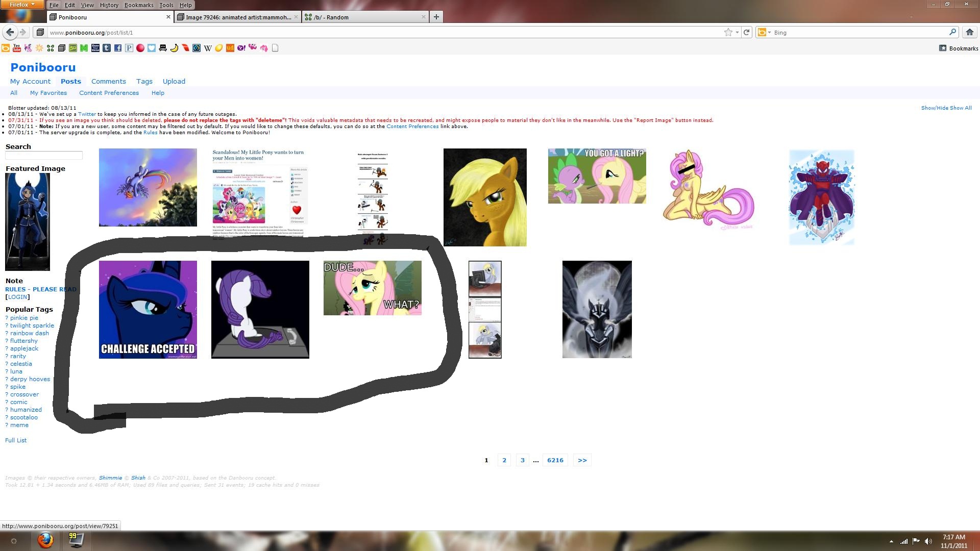Click the Tumblr bookmark icon
This screenshot has height=551, width=980.
106,48
